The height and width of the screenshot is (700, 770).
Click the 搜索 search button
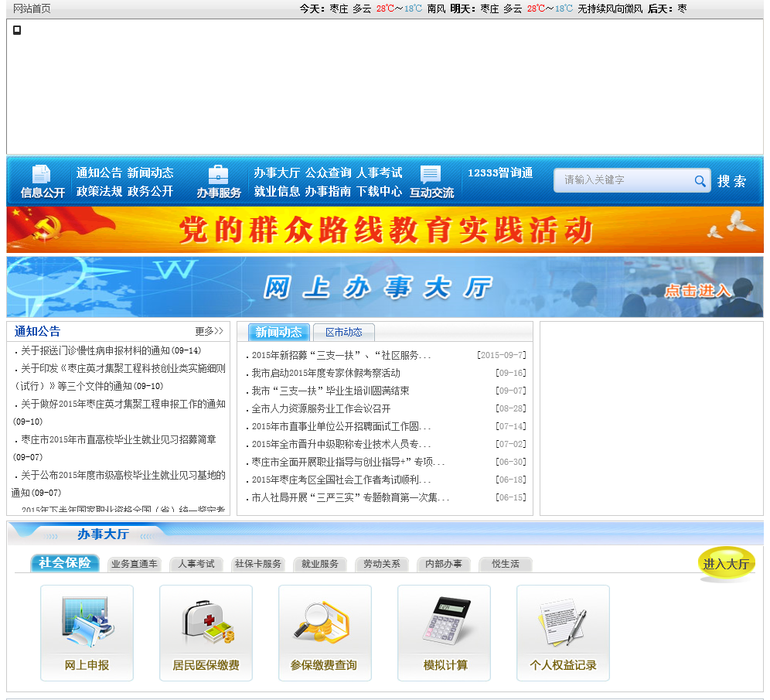[x=731, y=181]
